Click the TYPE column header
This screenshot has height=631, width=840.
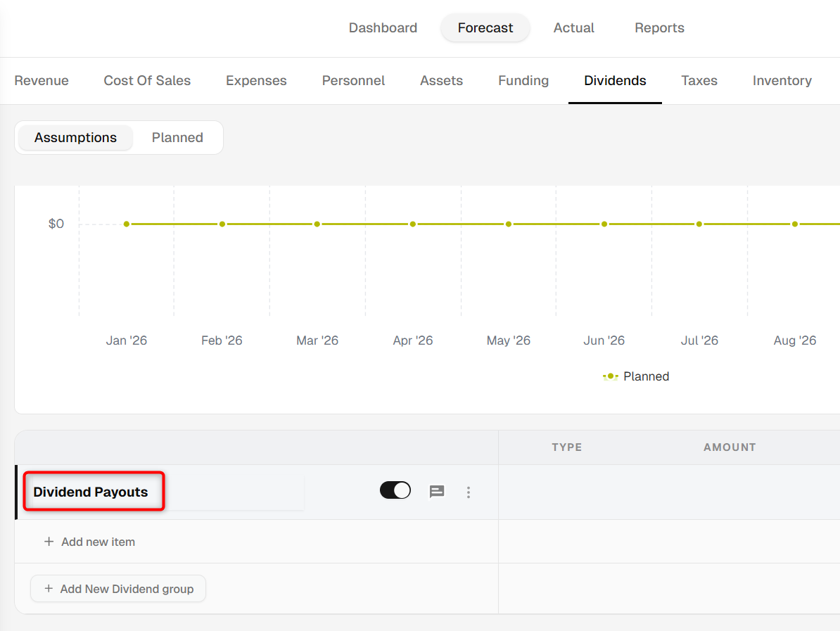(567, 447)
